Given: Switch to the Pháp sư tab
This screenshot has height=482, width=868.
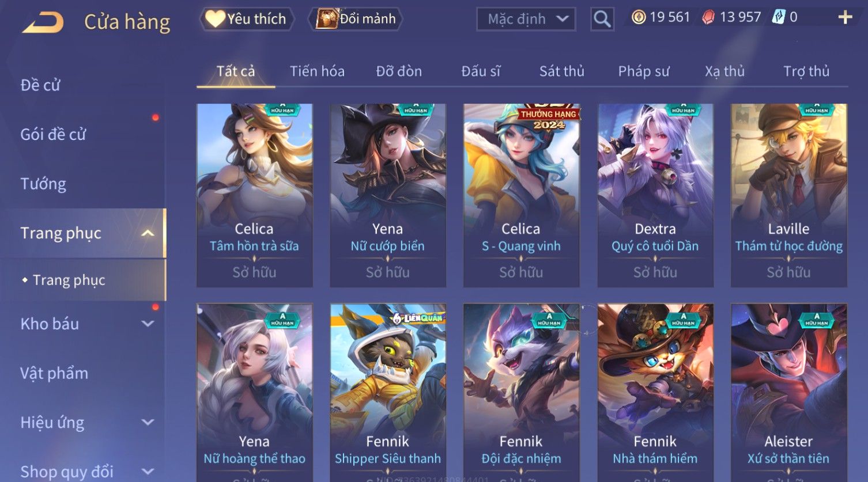Looking at the screenshot, I should pos(644,71).
